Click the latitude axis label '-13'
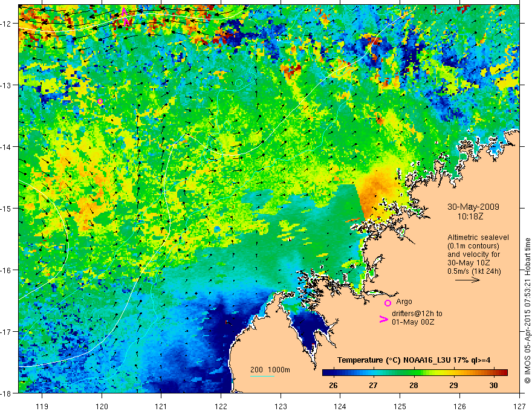This screenshot has width=532, height=411. click(6, 85)
